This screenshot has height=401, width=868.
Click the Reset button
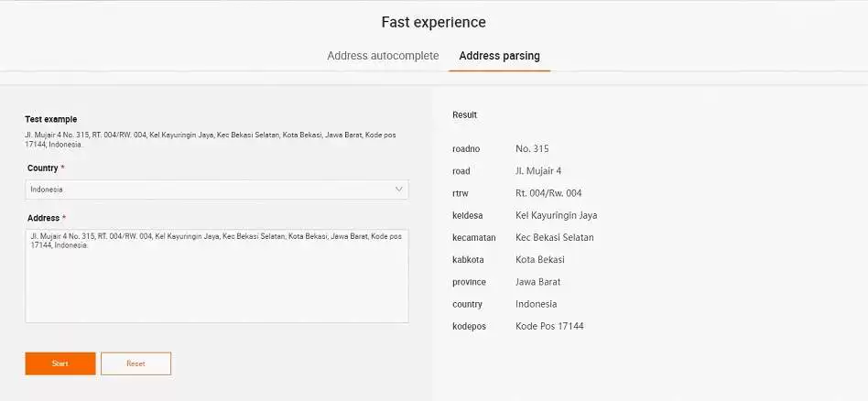point(136,363)
